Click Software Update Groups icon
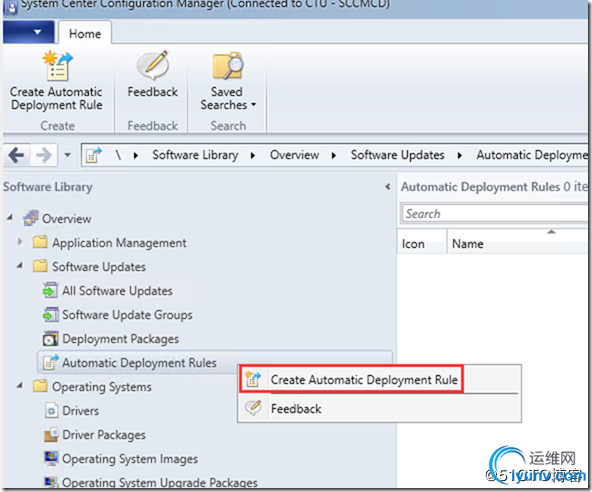Image resolution: width=592 pixels, height=492 pixels. click(x=50, y=314)
